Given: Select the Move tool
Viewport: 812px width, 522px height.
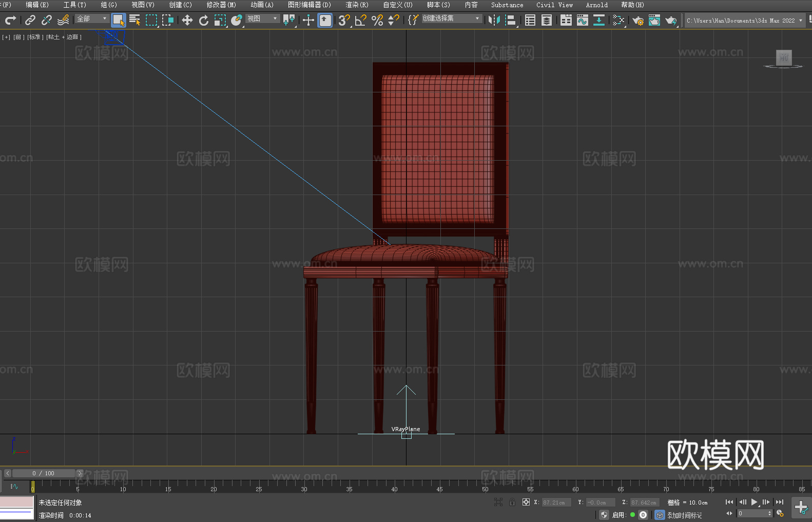Looking at the screenshot, I should coord(187,20).
